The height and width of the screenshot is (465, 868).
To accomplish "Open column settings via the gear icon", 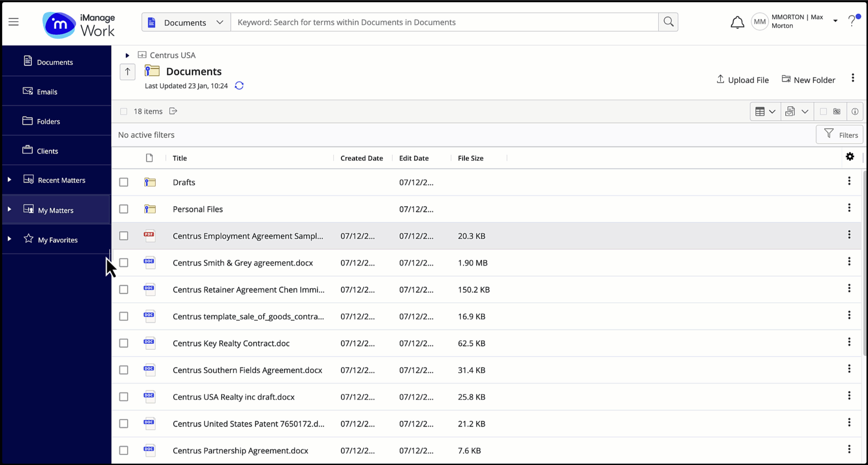I will [x=850, y=157].
